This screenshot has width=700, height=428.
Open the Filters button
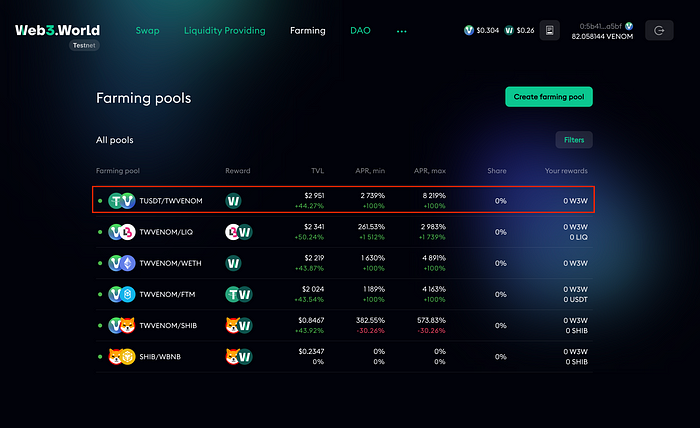[x=574, y=140]
